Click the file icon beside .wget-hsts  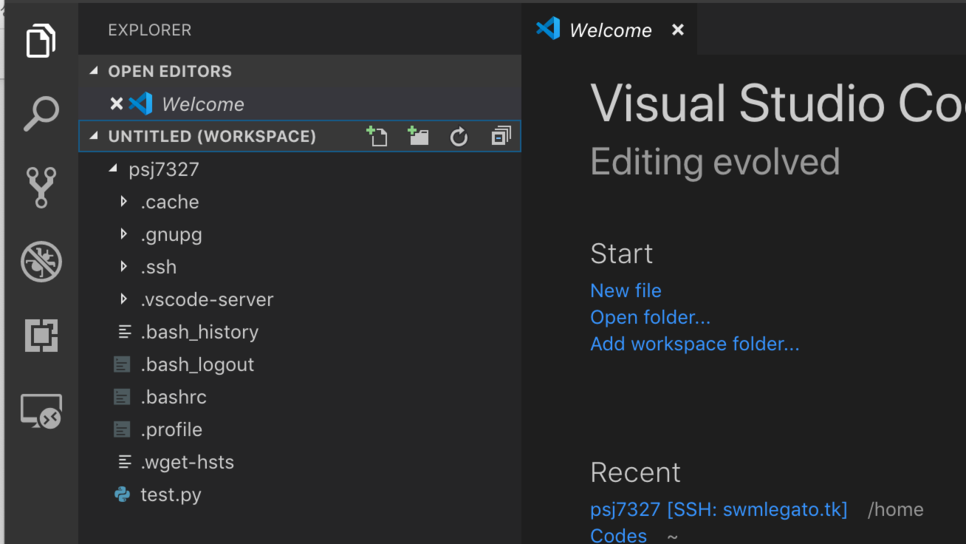(124, 462)
